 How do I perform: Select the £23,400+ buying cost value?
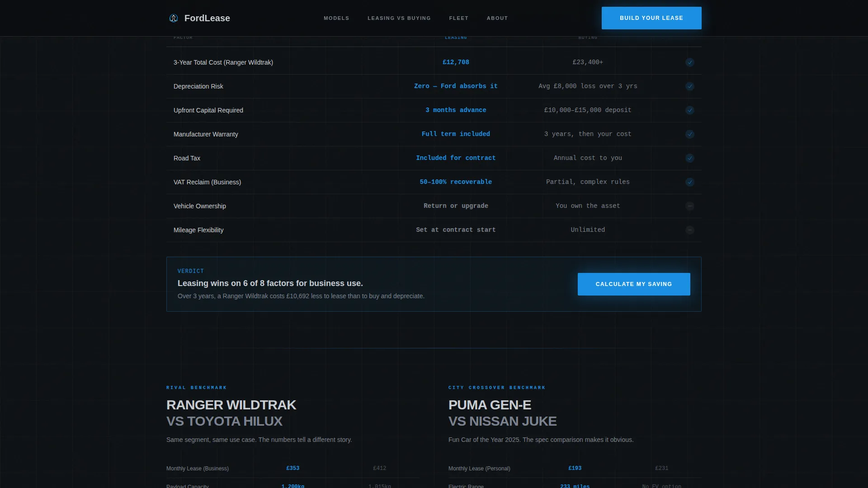coord(588,62)
